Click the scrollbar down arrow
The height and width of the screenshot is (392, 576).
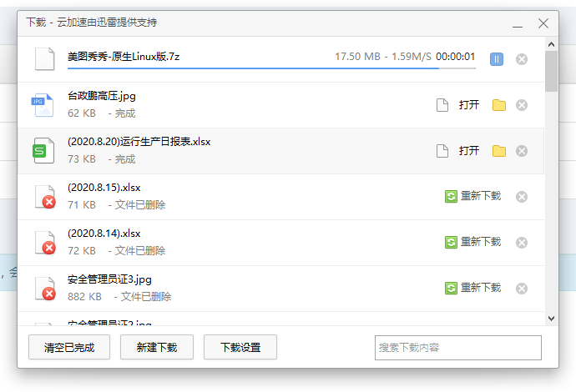click(x=551, y=319)
